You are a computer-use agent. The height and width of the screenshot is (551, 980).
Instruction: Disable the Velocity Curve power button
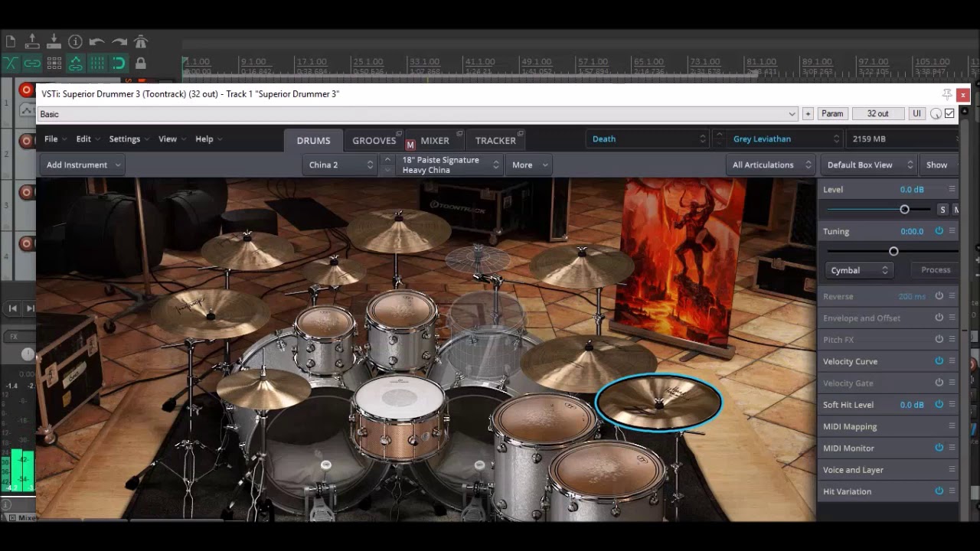pyautogui.click(x=939, y=360)
